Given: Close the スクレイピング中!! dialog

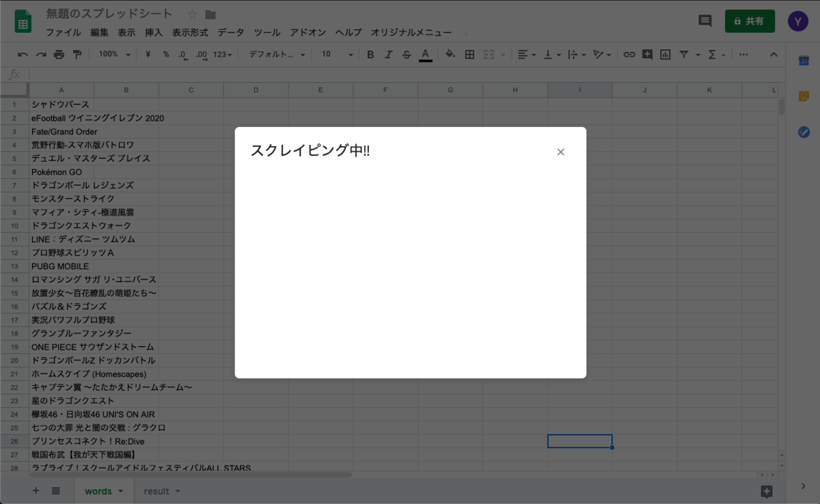Looking at the screenshot, I should [560, 152].
